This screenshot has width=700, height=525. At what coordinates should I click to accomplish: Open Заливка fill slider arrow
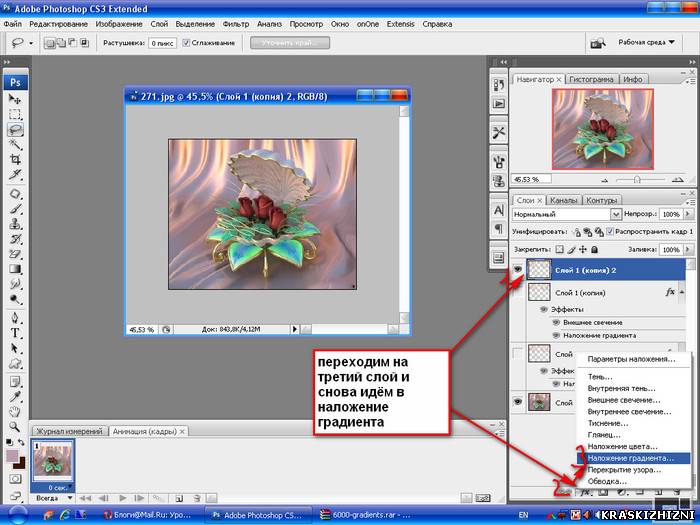click(x=688, y=250)
